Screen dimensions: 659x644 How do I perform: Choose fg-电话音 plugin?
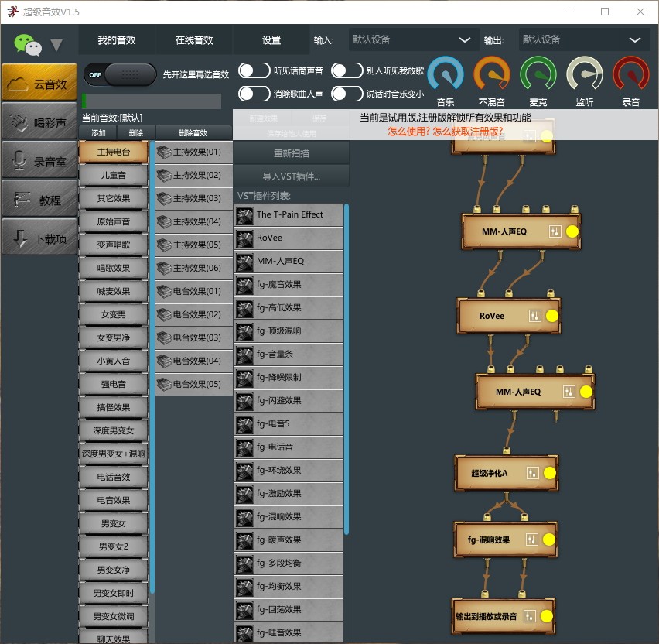tap(289, 447)
